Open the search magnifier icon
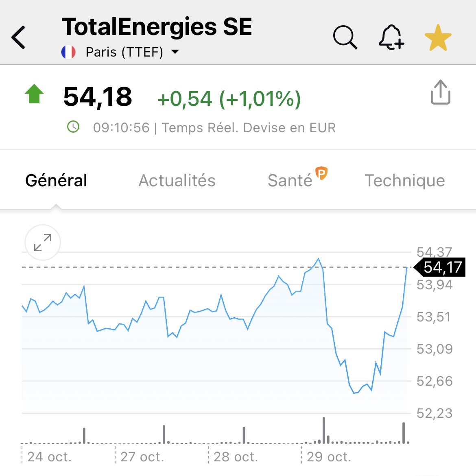 [345, 37]
